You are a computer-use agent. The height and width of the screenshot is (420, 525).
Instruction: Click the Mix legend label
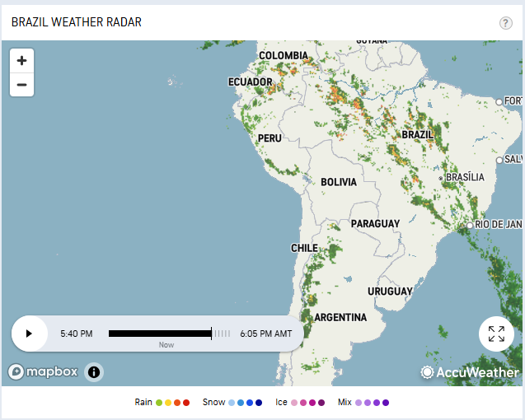(345, 402)
